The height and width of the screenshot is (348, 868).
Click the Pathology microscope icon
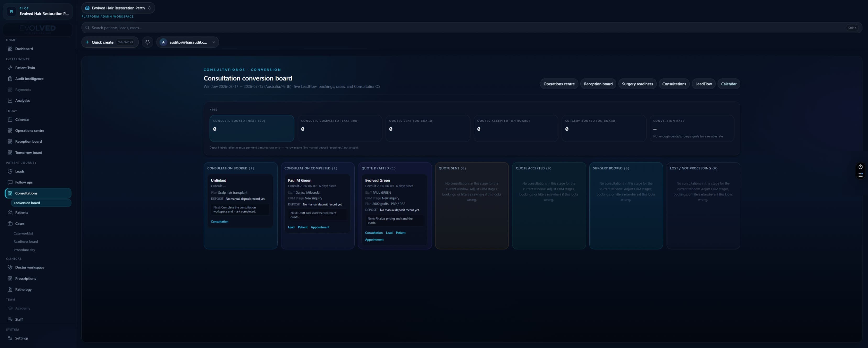(x=10, y=289)
